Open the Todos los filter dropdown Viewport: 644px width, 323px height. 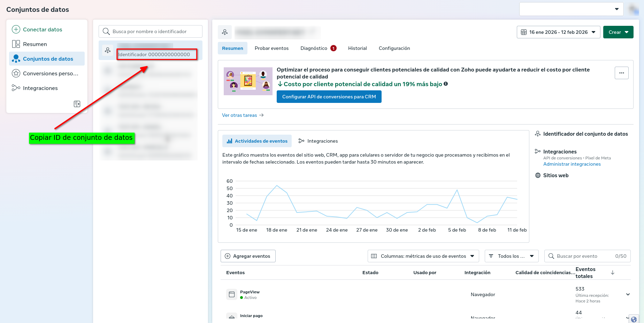[511, 256]
